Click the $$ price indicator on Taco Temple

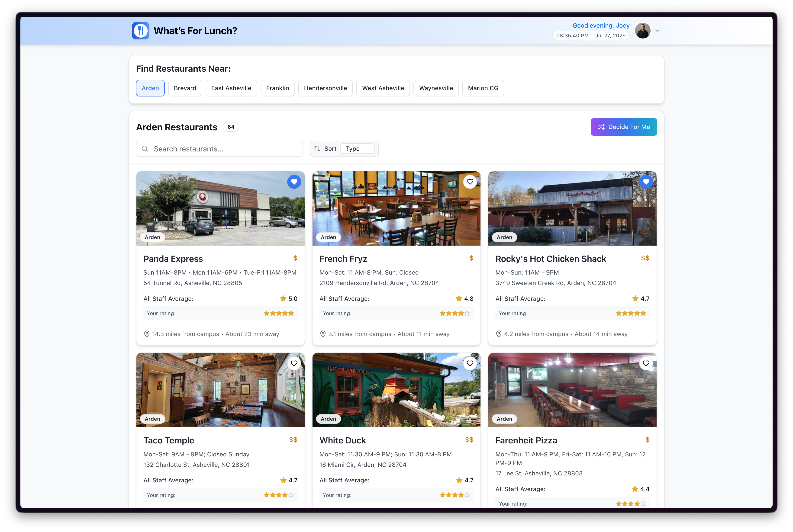point(293,440)
